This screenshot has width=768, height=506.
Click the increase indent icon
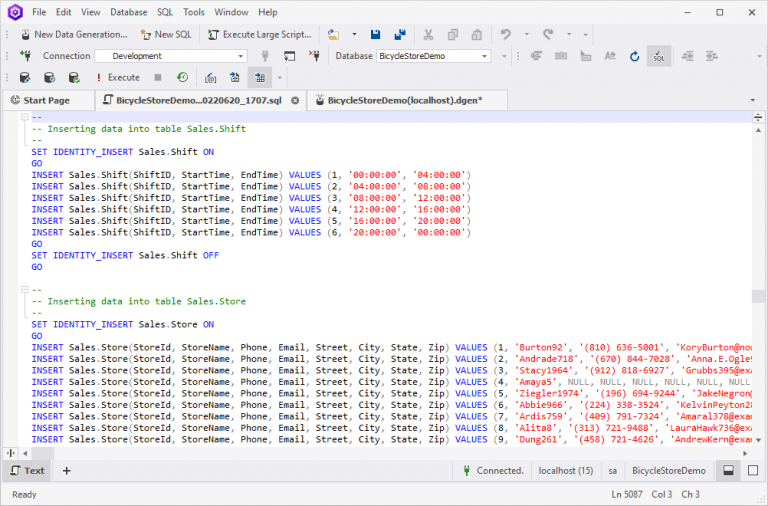pos(712,56)
